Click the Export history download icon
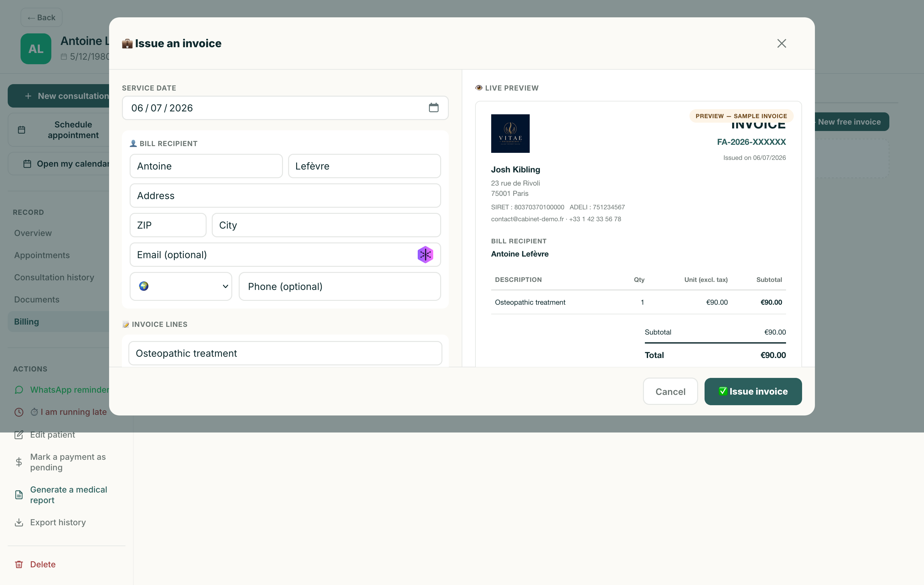Image resolution: width=924 pixels, height=585 pixels. (19, 522)
